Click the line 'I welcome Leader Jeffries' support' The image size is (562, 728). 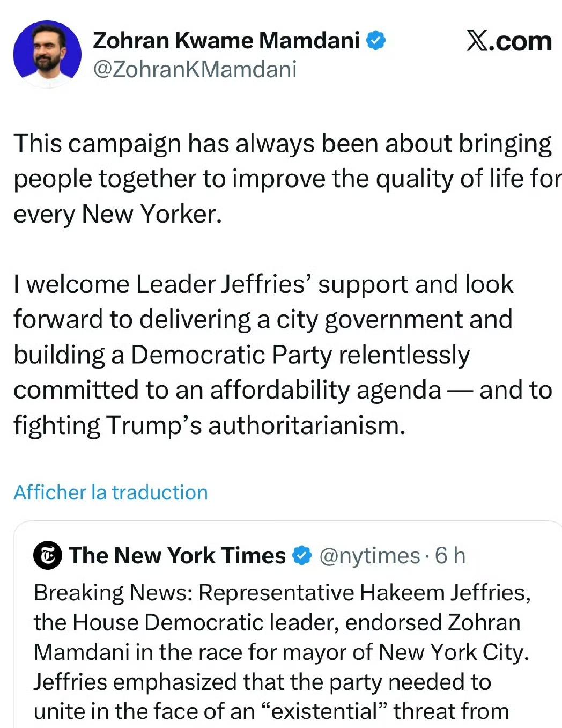coord(263,284)
